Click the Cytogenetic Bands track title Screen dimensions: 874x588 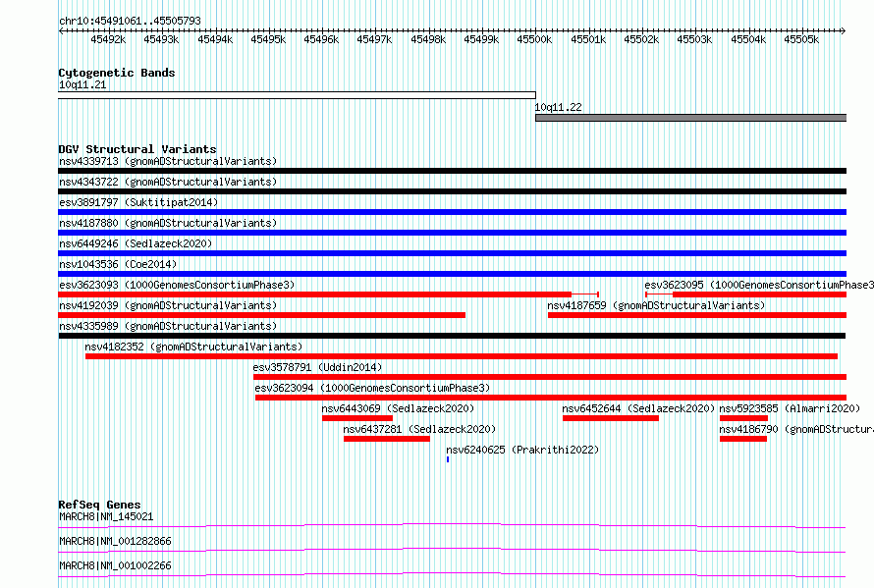coord(117,73)
